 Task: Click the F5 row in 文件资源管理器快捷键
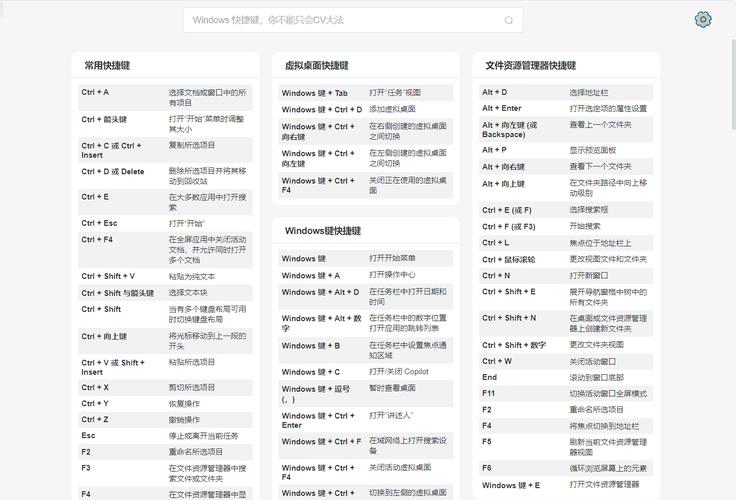[x=566, y=447]
